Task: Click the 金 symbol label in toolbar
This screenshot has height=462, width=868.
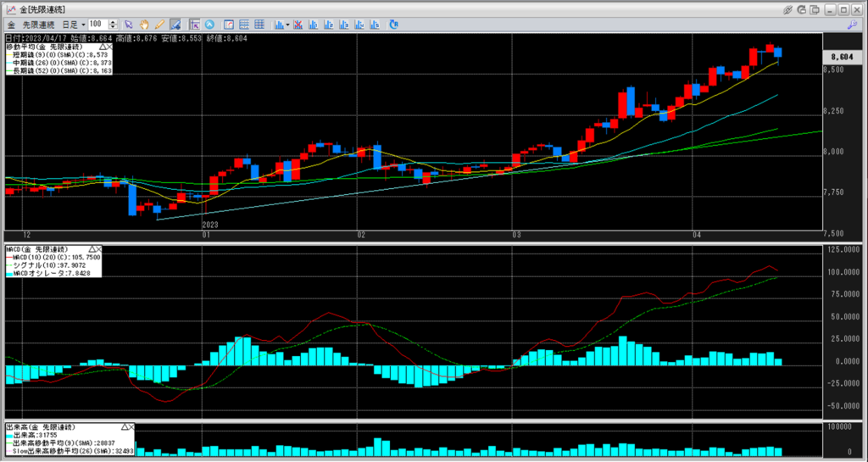Action: [x=11, y=25]
